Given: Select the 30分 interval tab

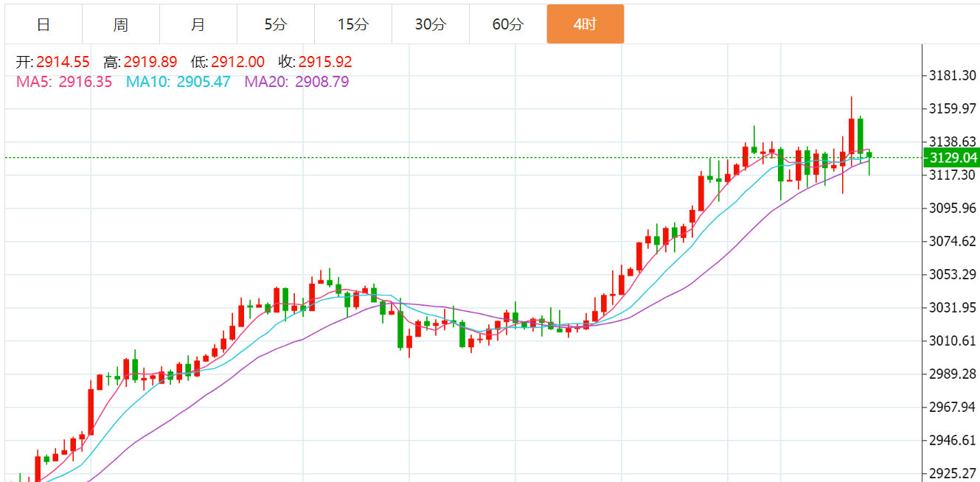Looking at the screenshot, I should [x=431, y=24].
